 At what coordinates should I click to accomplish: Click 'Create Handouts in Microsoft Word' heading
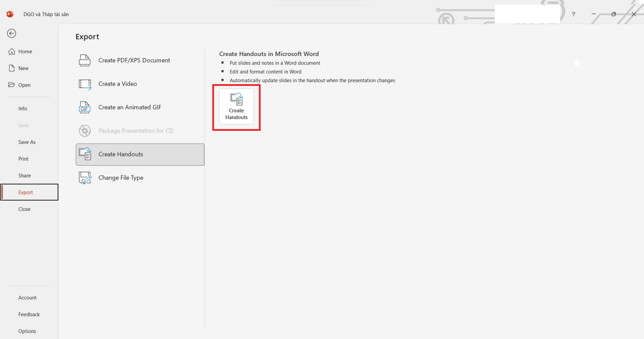point(269,54)
